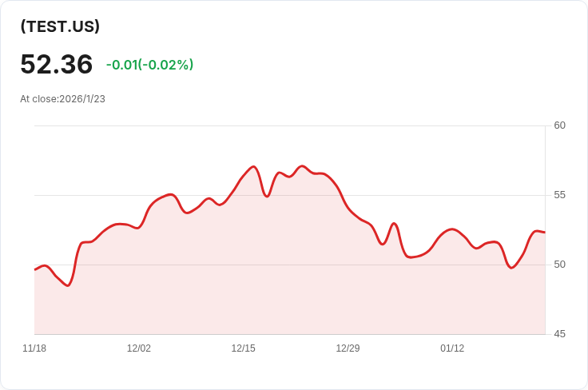The width and height of the screenshot is (588, 390).
Task: Select the 60 label on price axis
Action: [559, 125]
